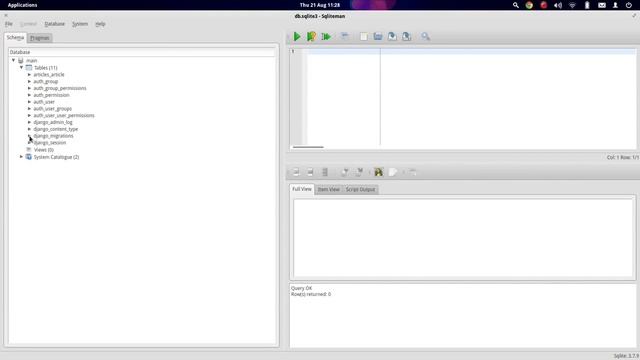640x360 pixels.
Task: Open the search magnifier in SQL editor toolbar
Action: coord(425,37)
